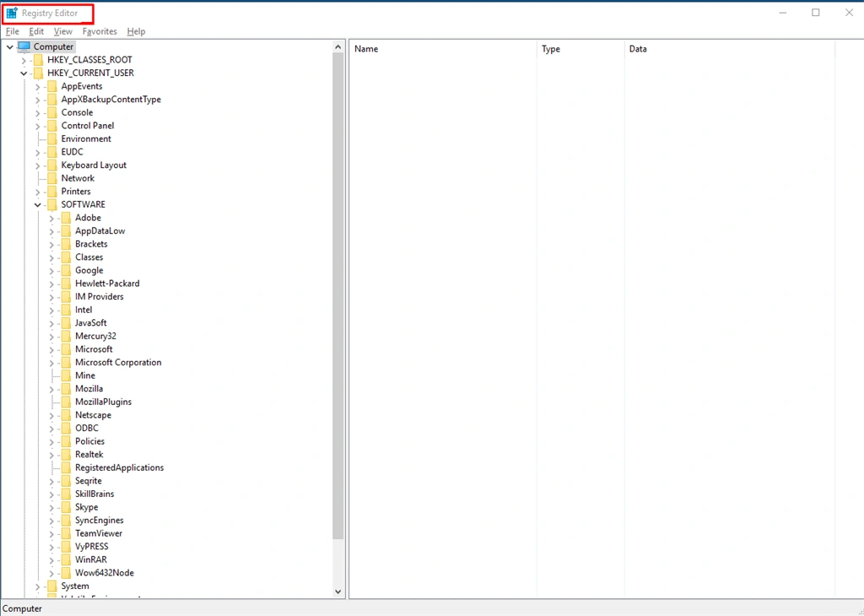Image resolution: width=864 pixels, height=616 pixels.
Task: Select the Realtek key
Action: tap(89, 455)
